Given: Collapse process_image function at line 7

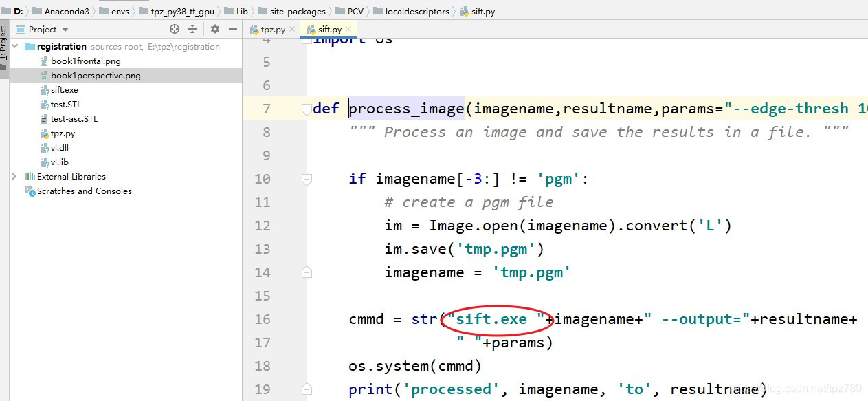Looking at the screenshot, I should (307, 109).
